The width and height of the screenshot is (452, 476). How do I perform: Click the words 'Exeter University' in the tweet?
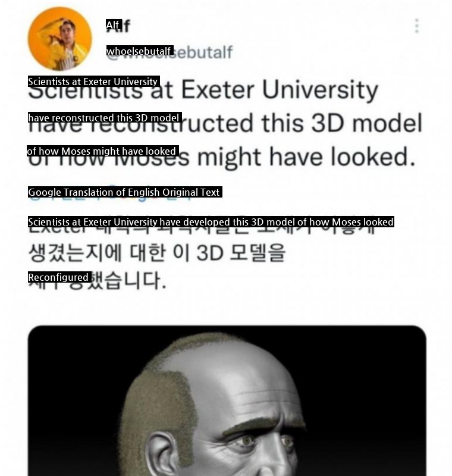tap(280, 90)
